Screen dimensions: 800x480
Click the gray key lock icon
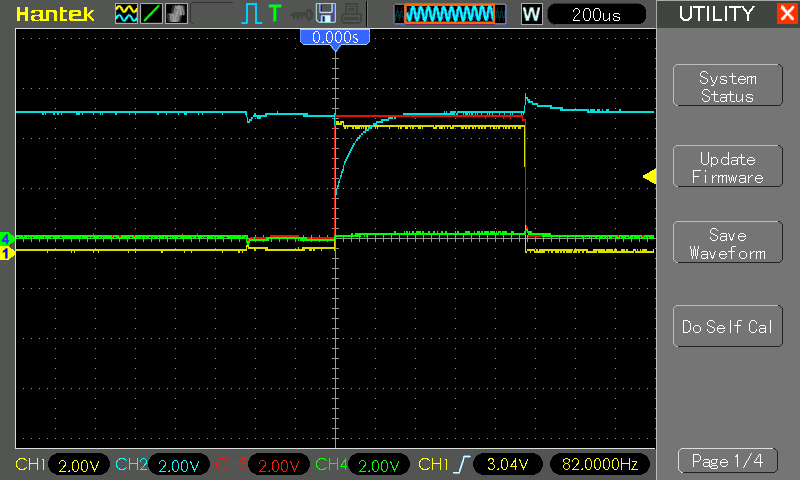301,15
